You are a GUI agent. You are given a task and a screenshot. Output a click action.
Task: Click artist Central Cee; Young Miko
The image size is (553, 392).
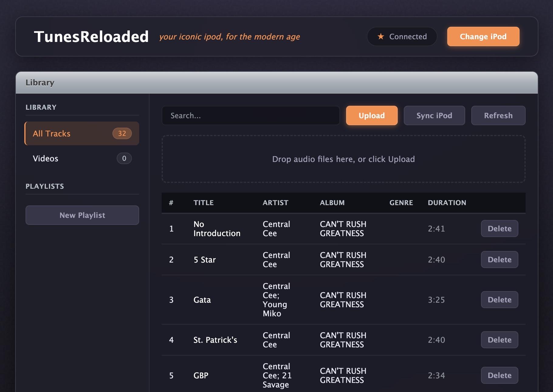point(276,300)
